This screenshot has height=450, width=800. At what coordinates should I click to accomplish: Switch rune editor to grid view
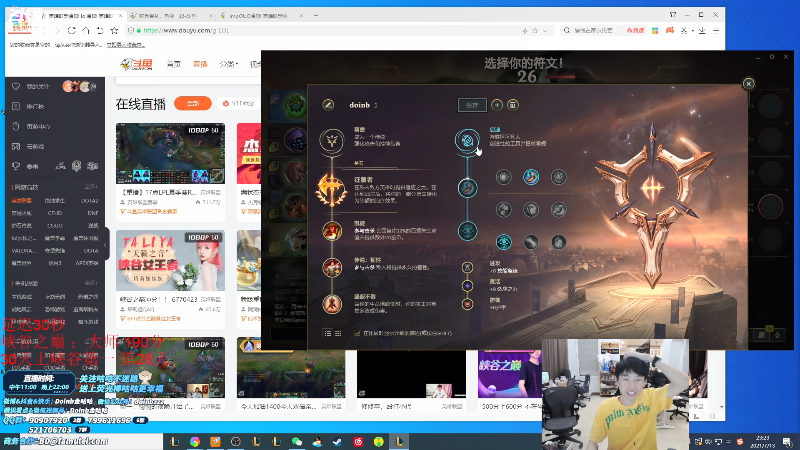(x=338, y=333)
